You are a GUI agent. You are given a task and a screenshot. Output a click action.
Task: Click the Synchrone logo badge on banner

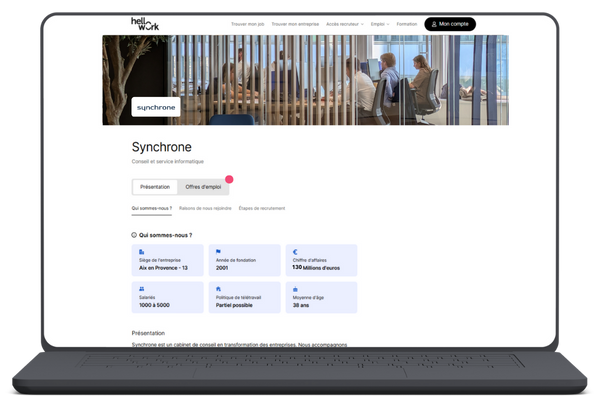(156, 107)
